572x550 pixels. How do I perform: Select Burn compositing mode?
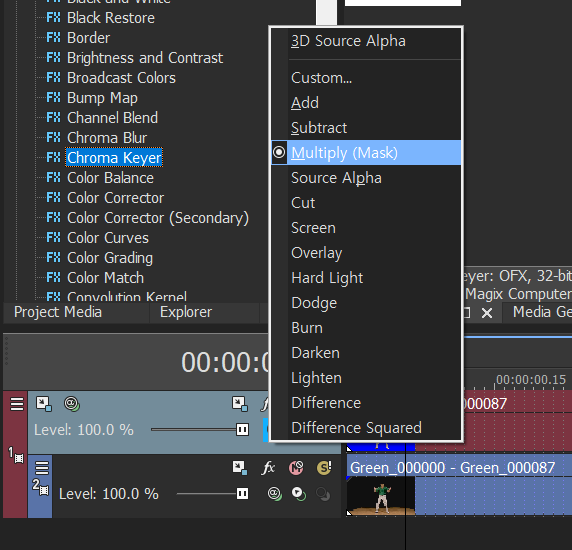pos(366,328)
